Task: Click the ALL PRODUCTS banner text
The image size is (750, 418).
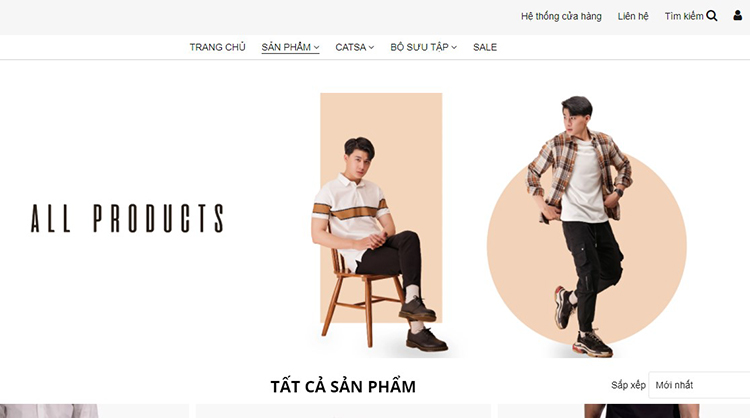Action: tap(127, 219)
